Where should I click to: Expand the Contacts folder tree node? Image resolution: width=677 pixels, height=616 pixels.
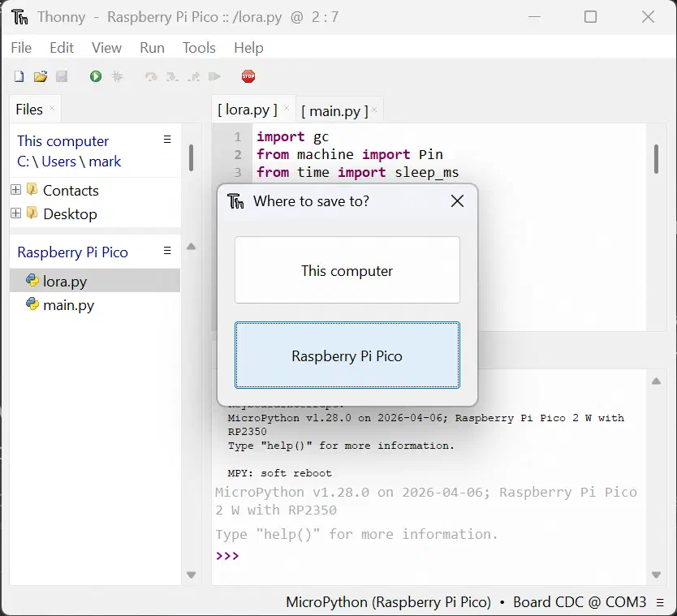[16, 190]
